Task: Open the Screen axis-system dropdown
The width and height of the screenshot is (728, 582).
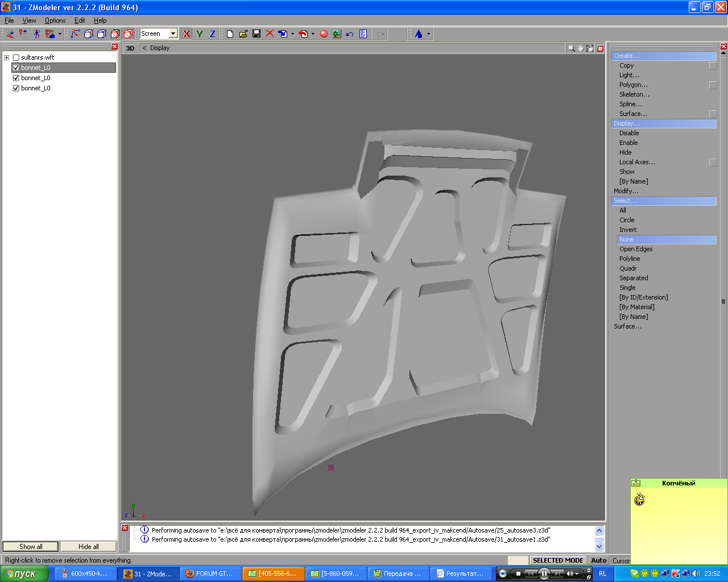Action: pos(173,34)
